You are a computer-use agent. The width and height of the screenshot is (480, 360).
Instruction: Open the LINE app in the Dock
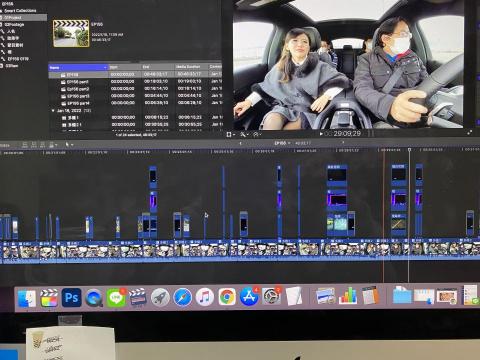[x=116, y=298]
